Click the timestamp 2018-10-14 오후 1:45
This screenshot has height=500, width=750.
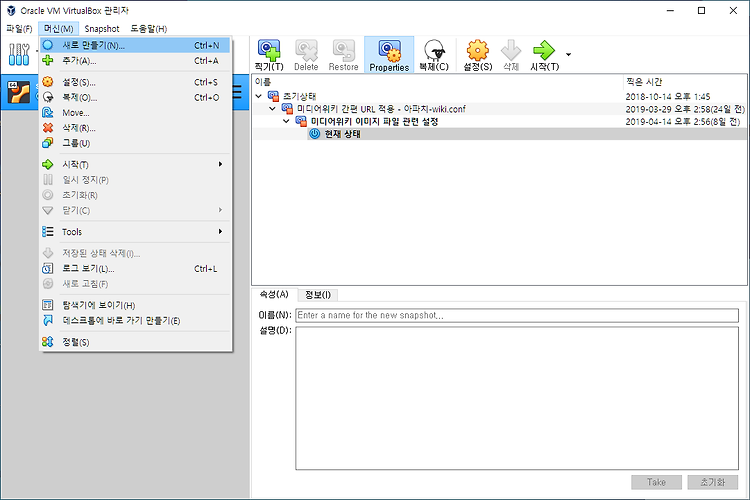(668, 97)
